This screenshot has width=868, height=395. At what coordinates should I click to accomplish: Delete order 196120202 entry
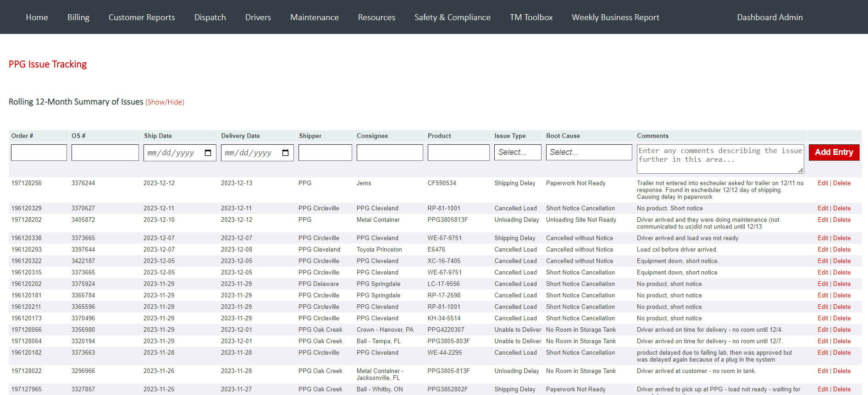point(842,284)
